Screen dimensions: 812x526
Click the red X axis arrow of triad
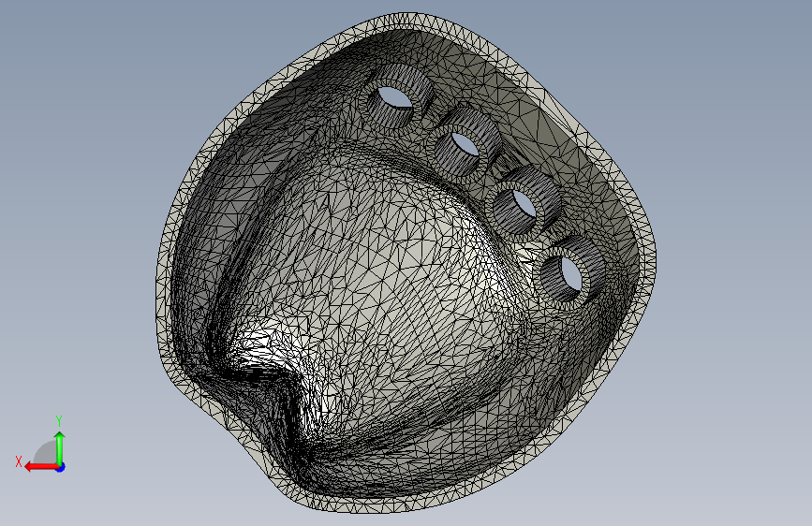coord(40,467)
